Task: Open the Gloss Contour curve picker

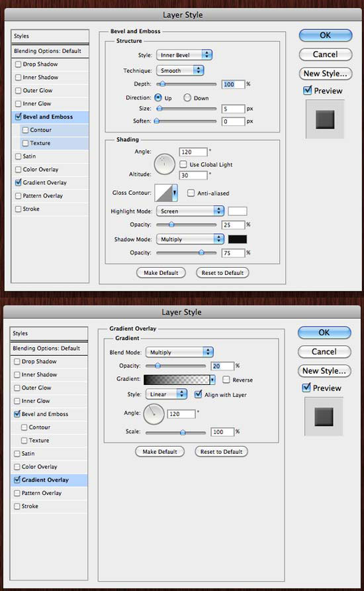Action: (x=166, y=193)
